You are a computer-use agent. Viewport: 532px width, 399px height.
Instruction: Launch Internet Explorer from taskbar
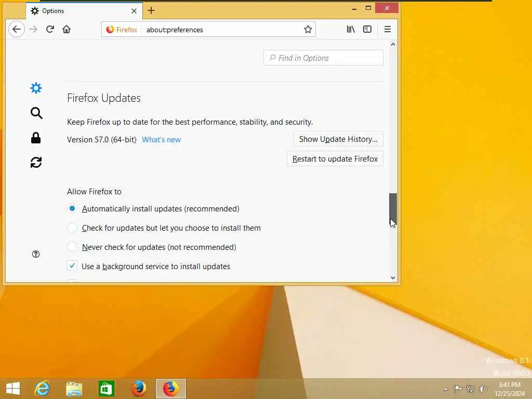(43, 389)
